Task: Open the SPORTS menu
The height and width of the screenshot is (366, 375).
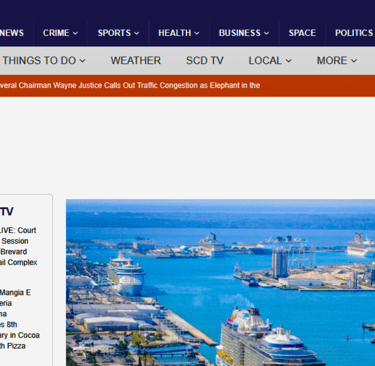Action: click(114, 33)
